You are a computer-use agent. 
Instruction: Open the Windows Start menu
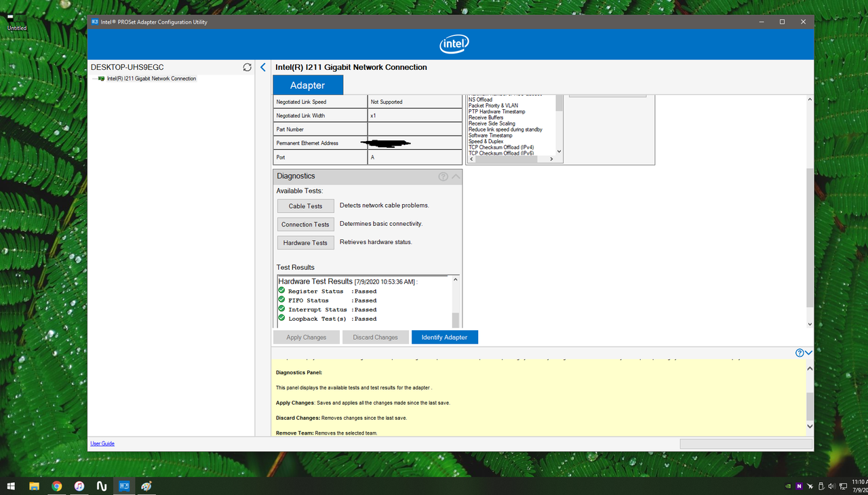tap(11, 486)
